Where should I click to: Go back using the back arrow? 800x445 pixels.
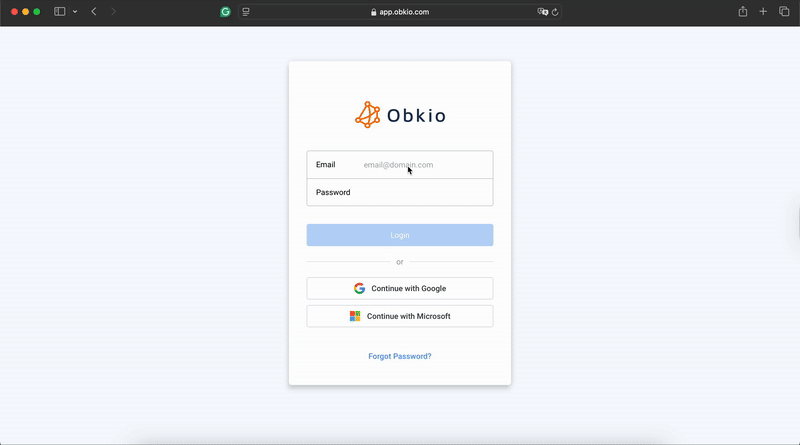tap(94, 11)
